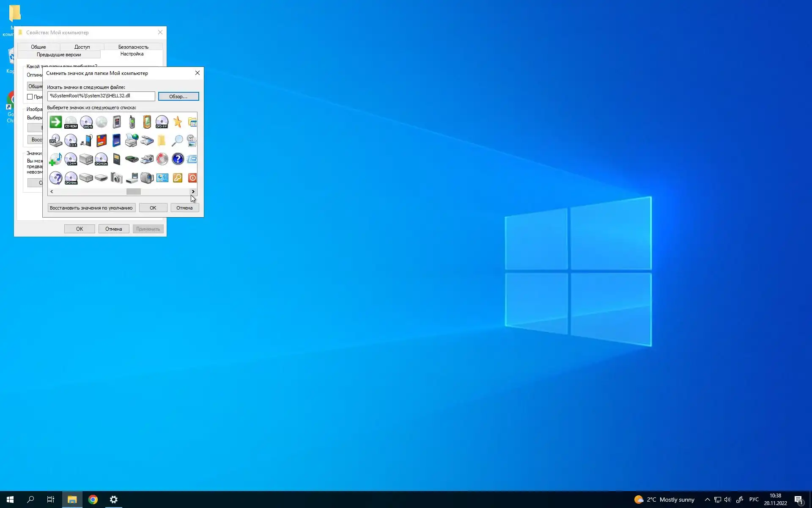Viewport: 812px width, 508px height.
Task: Select the printer with globe icon
Action: (132, 141)
